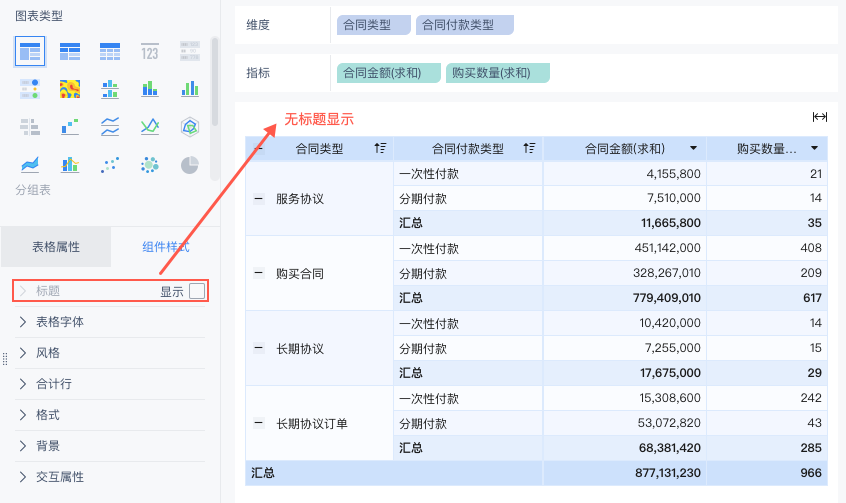Viewport: 846px width, 503px height.
Task: Click the fit column width icon
Action: click(x=820, y=117)
